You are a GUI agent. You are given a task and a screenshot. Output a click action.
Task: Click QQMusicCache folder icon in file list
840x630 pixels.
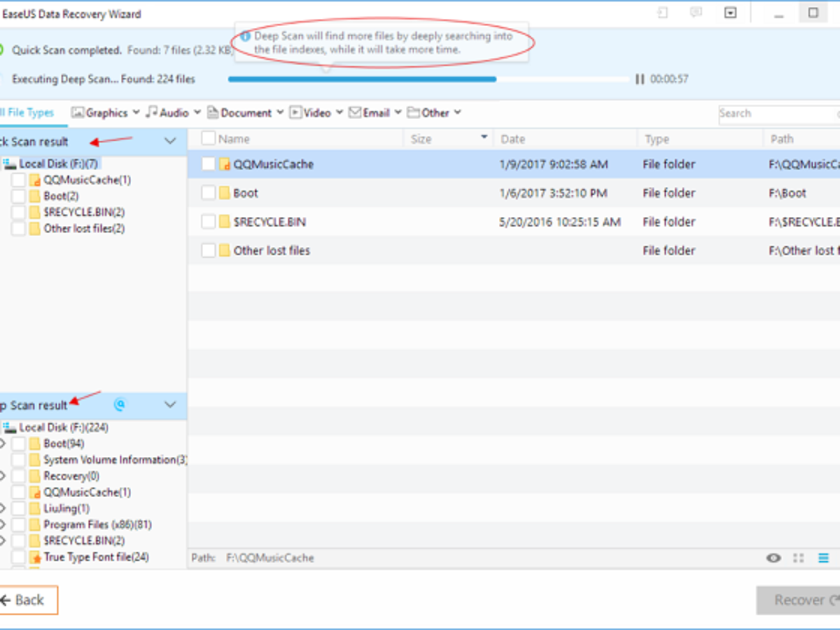[225, 164]
